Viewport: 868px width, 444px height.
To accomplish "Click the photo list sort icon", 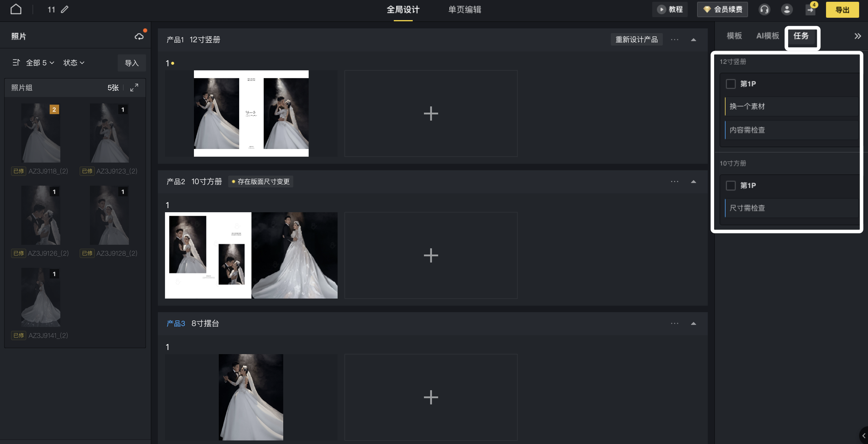I will (16, 63).
